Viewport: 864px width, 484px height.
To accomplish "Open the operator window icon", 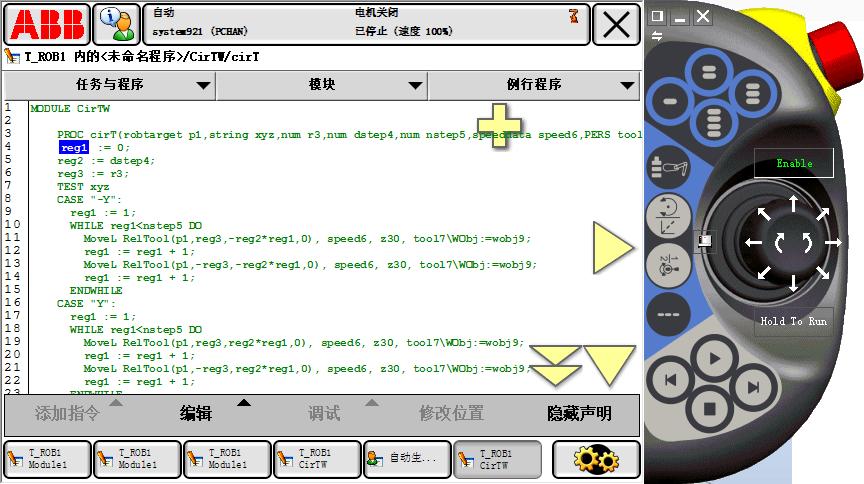I will tap(116, 25).
